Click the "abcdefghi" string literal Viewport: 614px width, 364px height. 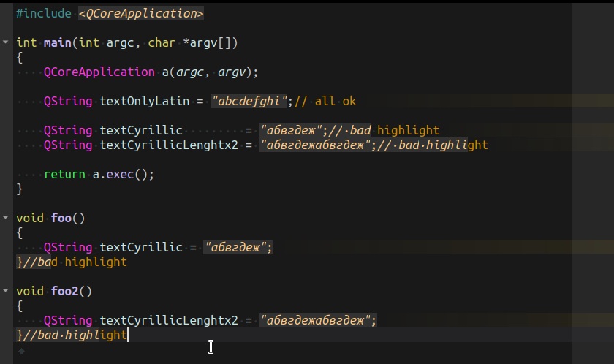pos(251,101)
